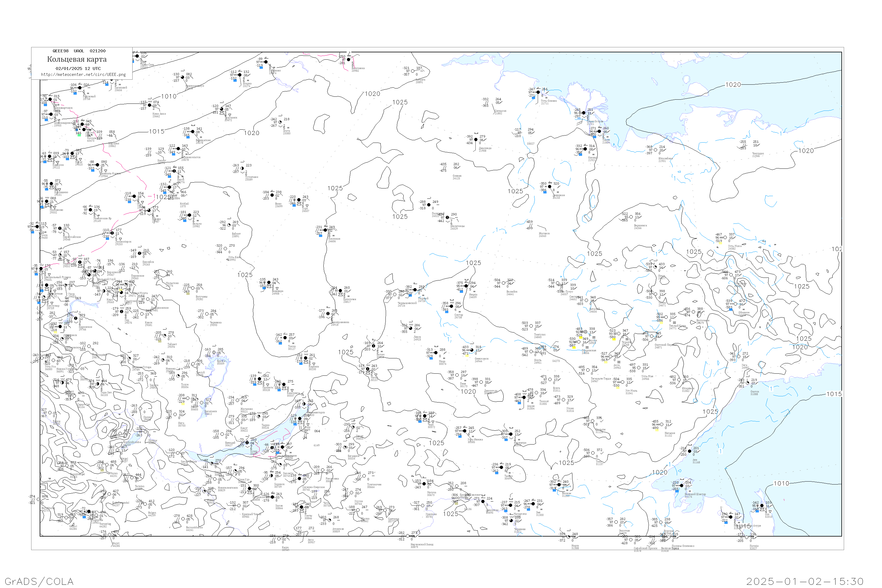Click the 02/01/2025 12 UTC date line
The image size is (882, 588).
78,69
